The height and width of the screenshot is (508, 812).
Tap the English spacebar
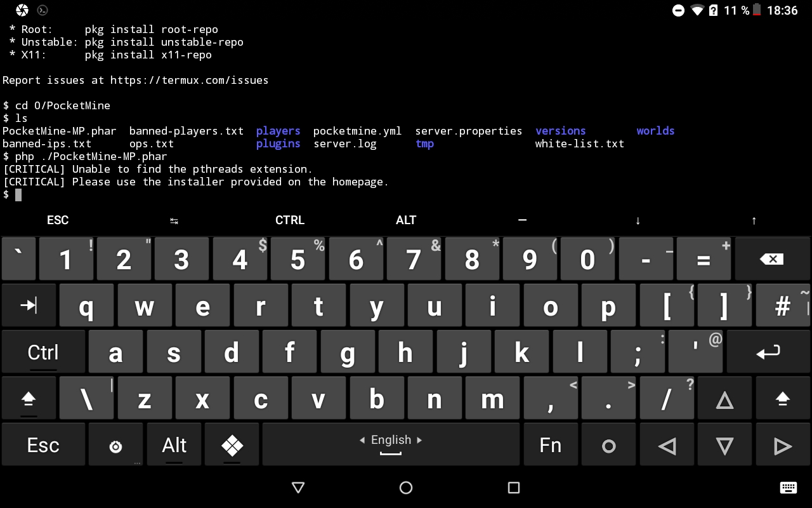coord(391,446)
